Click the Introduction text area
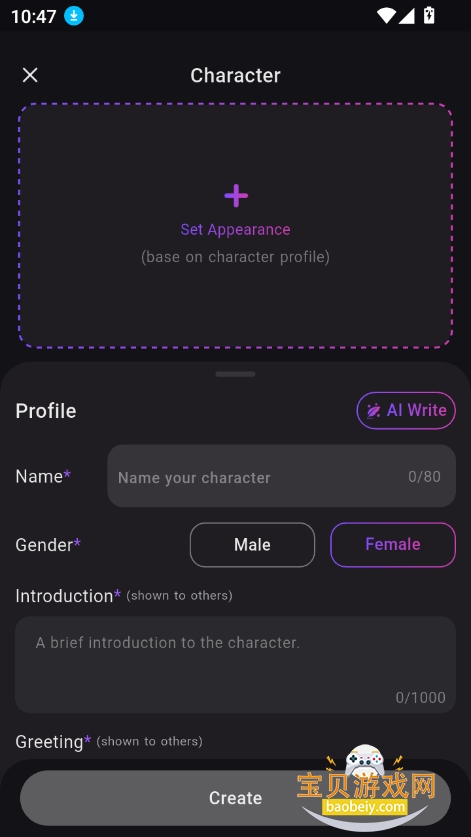471x837 pixels. tap(236, 665)
